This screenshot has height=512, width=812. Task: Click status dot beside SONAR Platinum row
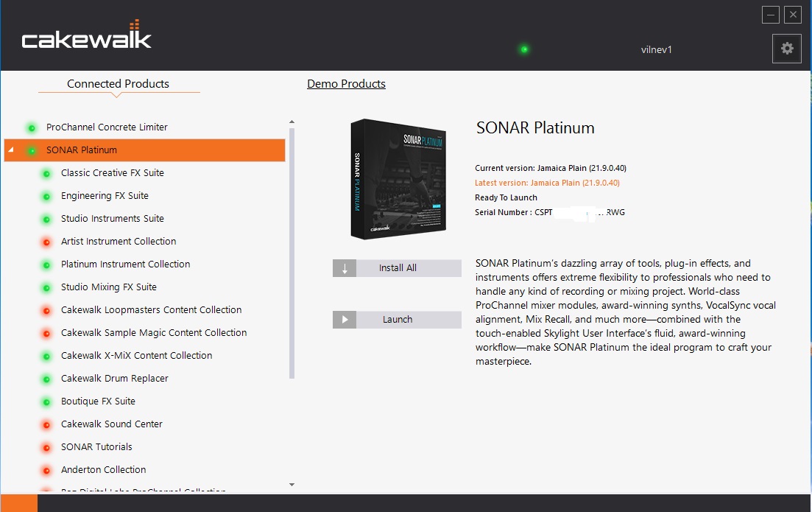click(x=32, y=150)
